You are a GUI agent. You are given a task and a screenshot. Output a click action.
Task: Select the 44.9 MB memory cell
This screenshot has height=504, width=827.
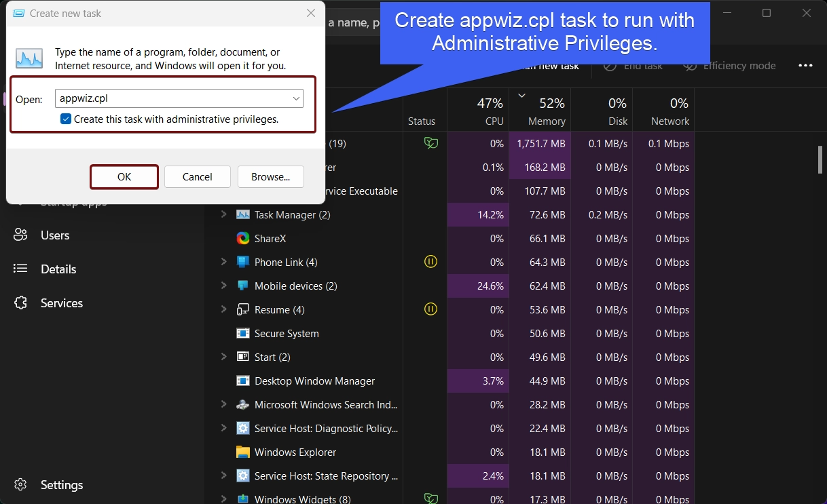[540, 381]
